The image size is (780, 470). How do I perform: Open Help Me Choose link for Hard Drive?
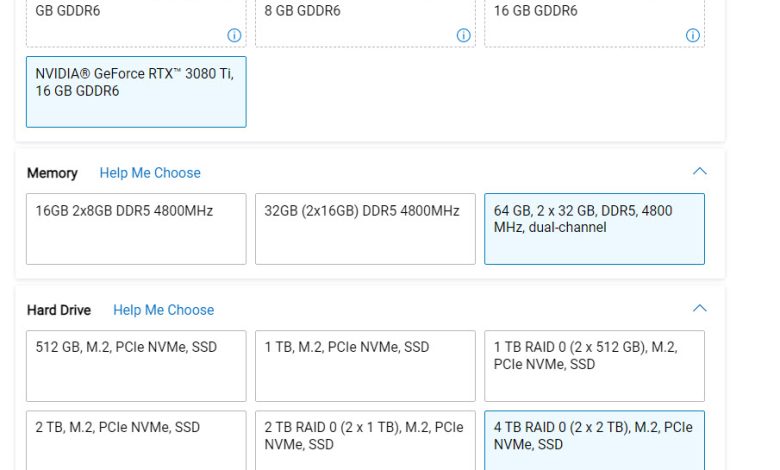pyautogui.click(x=163, y=310)
